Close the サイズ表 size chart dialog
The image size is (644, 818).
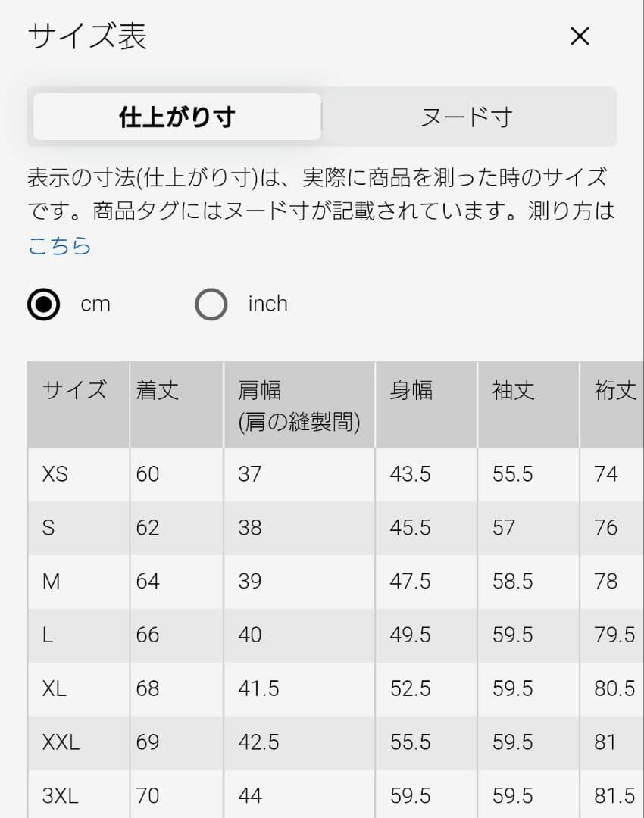point(580,36)
